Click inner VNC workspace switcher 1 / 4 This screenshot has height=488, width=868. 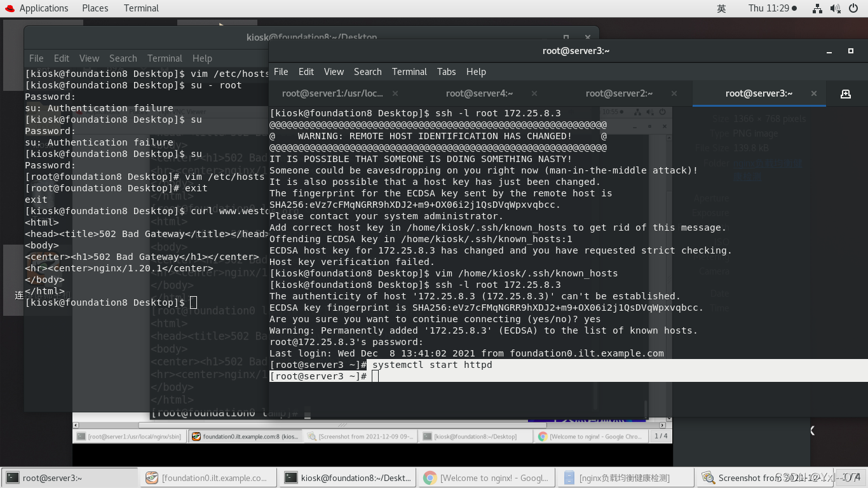pos(661,437)
